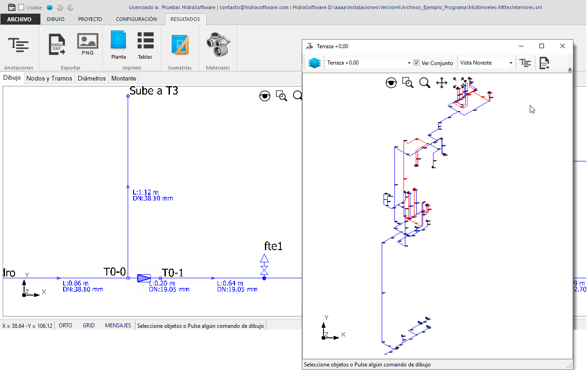Toggle the Visible checkbox in title bar
Image resolution: width=588 pixels, height=371 pixels.
21,7
